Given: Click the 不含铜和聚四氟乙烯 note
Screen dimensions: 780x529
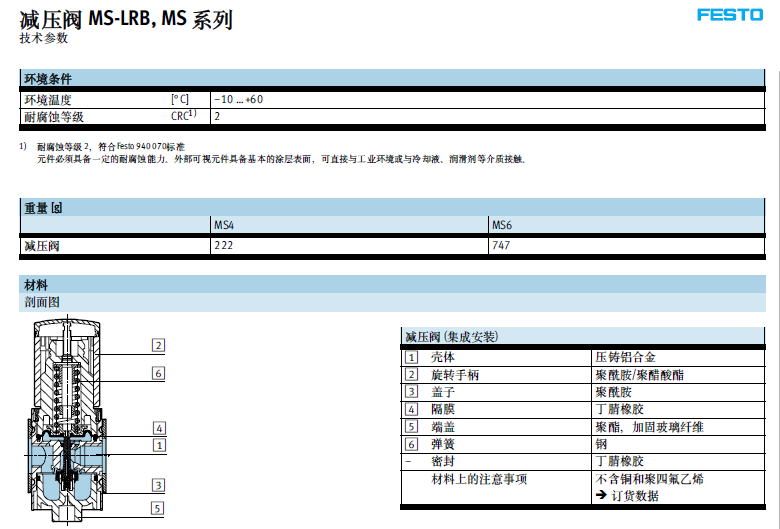Looking at the screenshot, I should [x=650, y=479].
